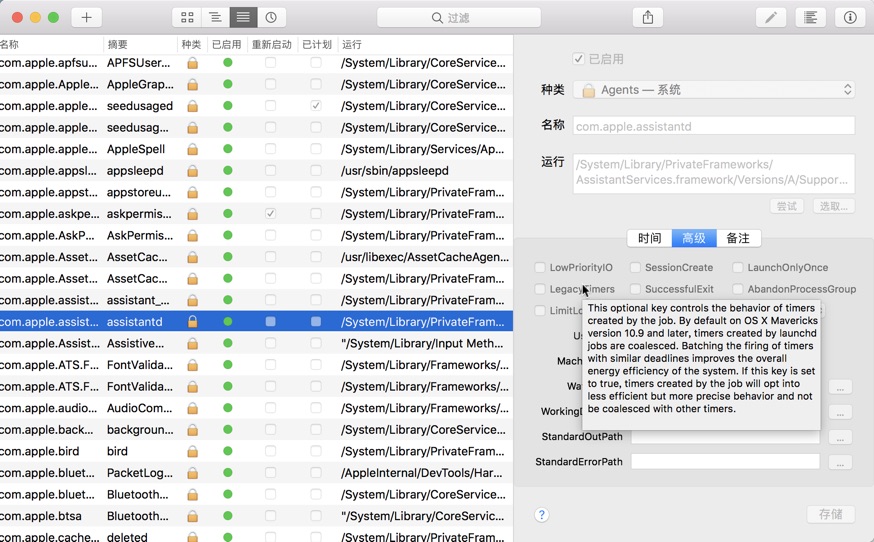
Task: Click browse button beside StandardOutPath
Action: 840,437
